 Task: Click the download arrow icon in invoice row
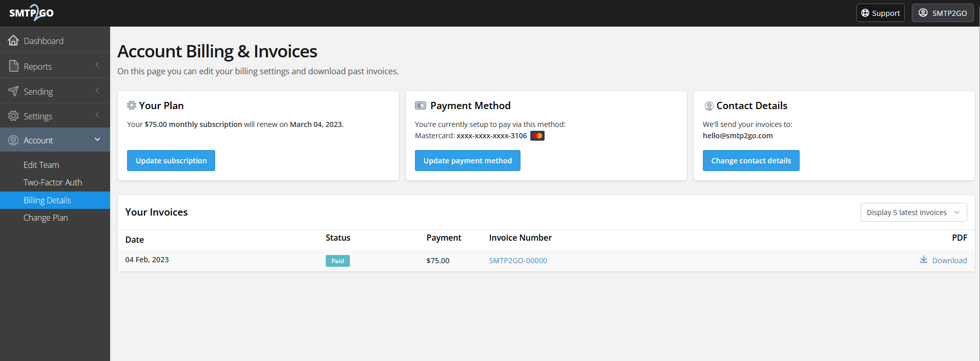point(924,260)
